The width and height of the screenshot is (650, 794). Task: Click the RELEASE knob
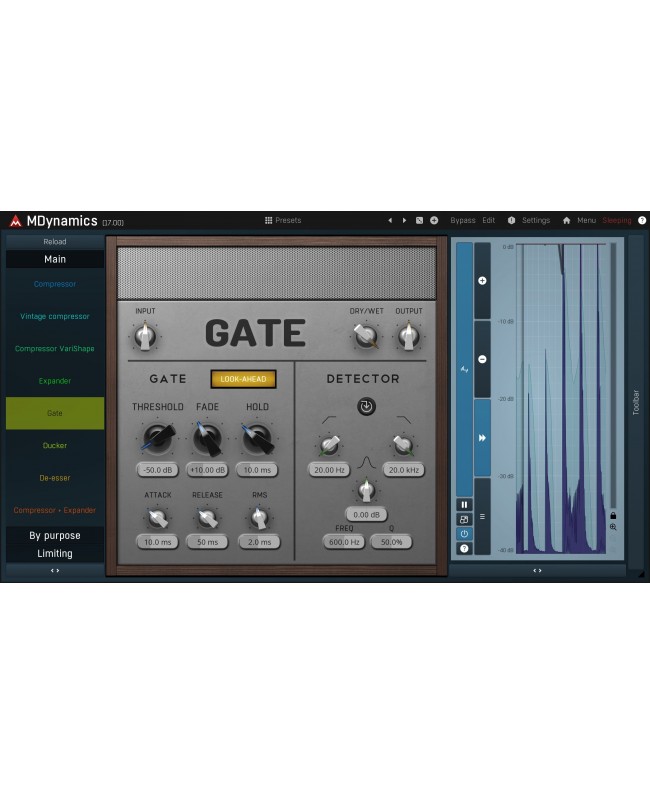tap(207, 518)
